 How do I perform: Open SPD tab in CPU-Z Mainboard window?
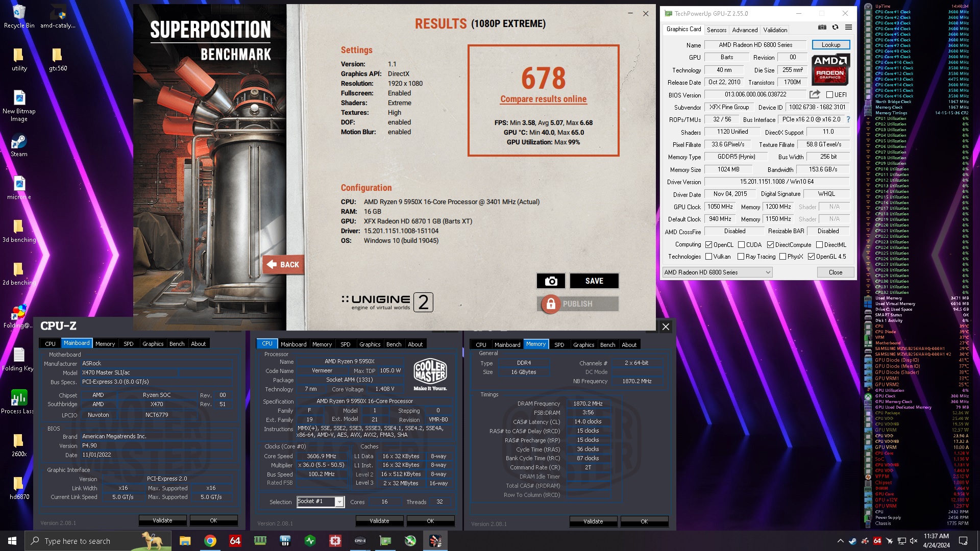point(128,344)
